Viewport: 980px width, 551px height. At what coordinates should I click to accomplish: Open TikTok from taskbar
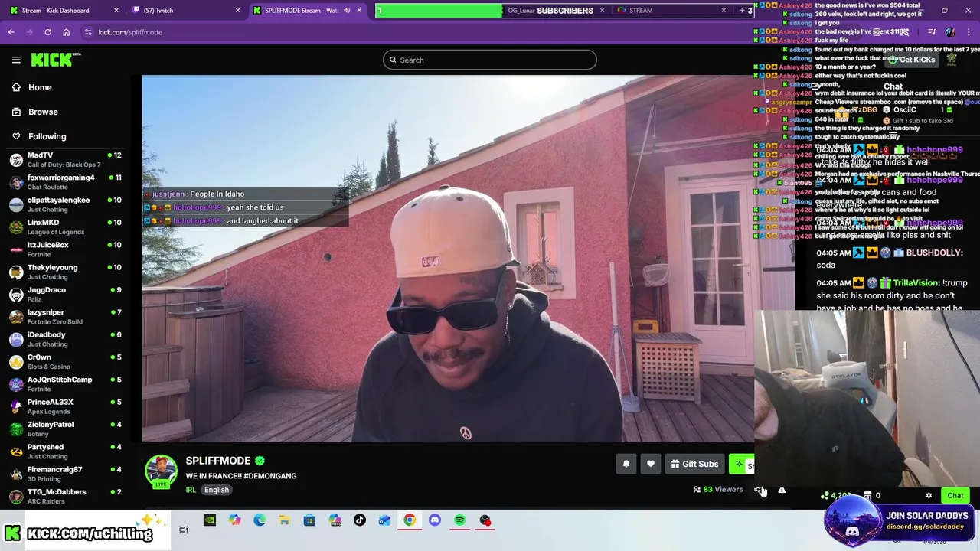[x=360, y=520]
